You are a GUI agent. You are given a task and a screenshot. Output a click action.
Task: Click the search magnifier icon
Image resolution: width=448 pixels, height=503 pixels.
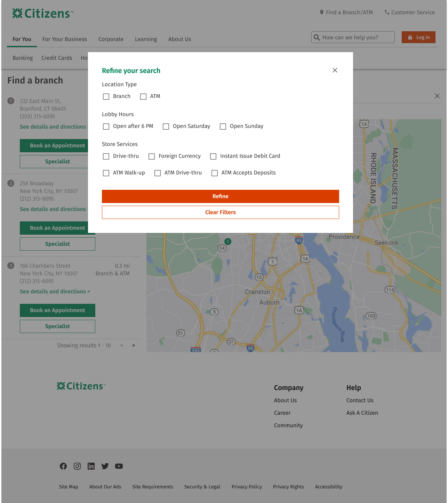tap(317, 38)
